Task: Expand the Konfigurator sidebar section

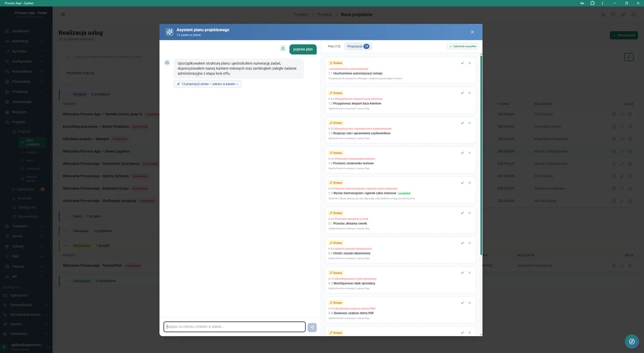Action: (24, 61)
